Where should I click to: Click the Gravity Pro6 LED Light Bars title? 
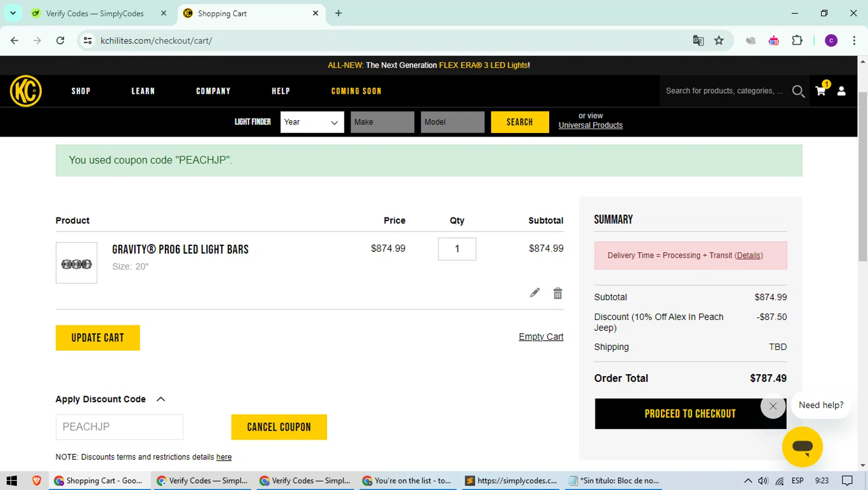(x=181, y=249)
